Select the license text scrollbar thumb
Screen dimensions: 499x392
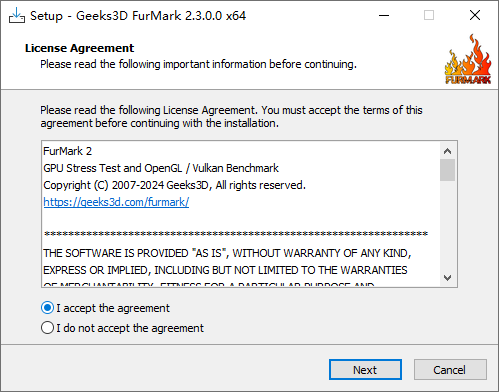[x=447, y=170]
